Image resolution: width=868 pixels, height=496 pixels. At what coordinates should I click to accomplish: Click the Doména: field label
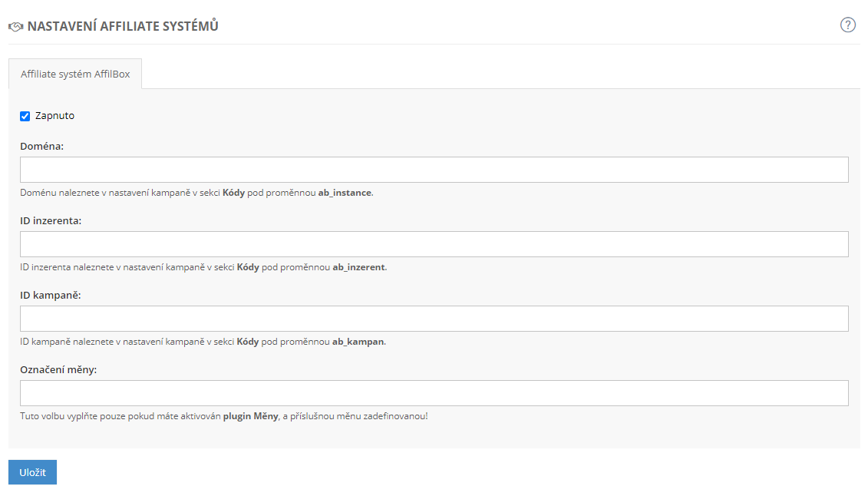pos(42,146)
